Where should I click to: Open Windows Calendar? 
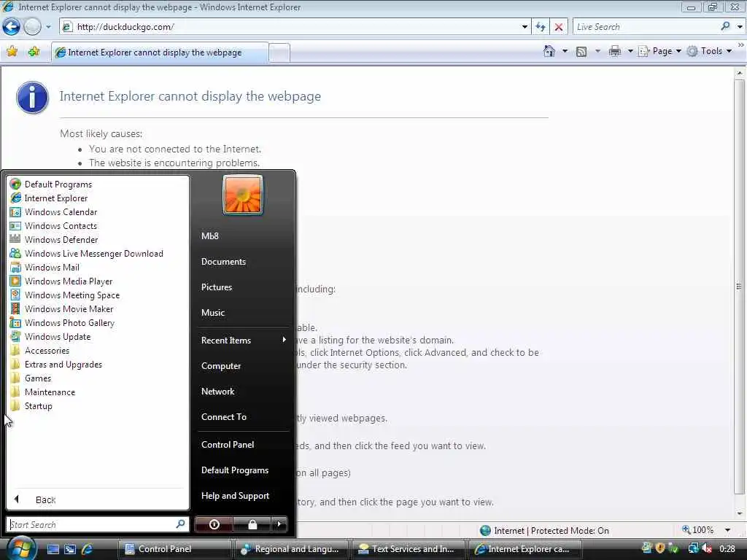[x=98, y=212]
